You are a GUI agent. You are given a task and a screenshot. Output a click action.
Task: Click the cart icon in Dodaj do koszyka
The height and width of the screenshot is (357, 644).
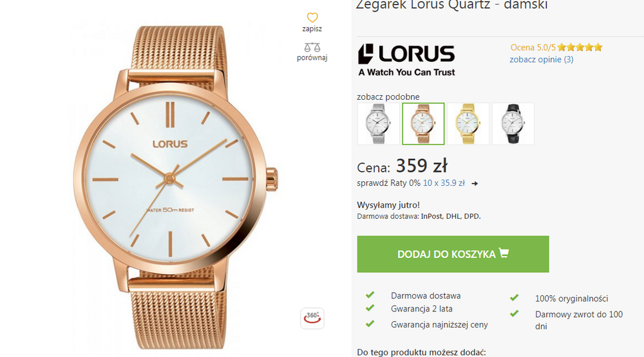504,253
